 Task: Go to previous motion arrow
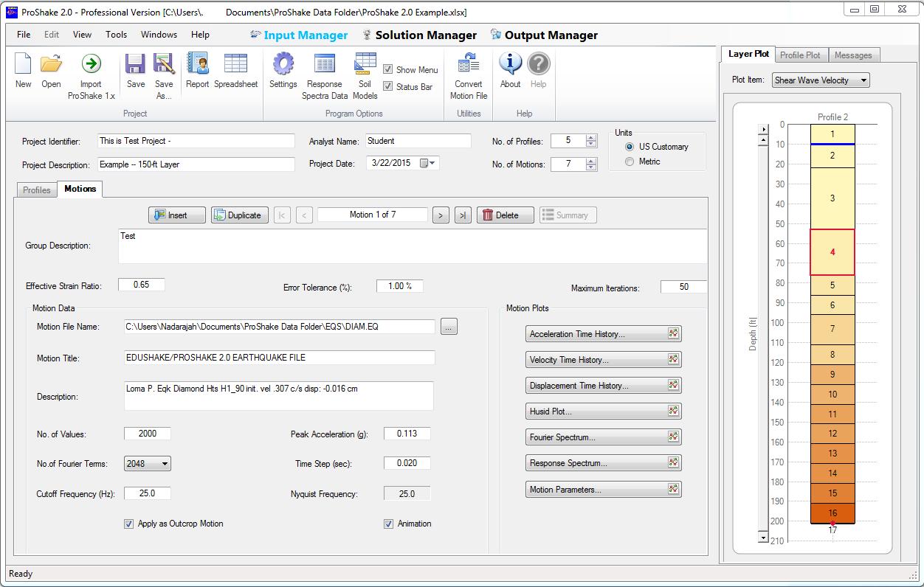(304, 215)
